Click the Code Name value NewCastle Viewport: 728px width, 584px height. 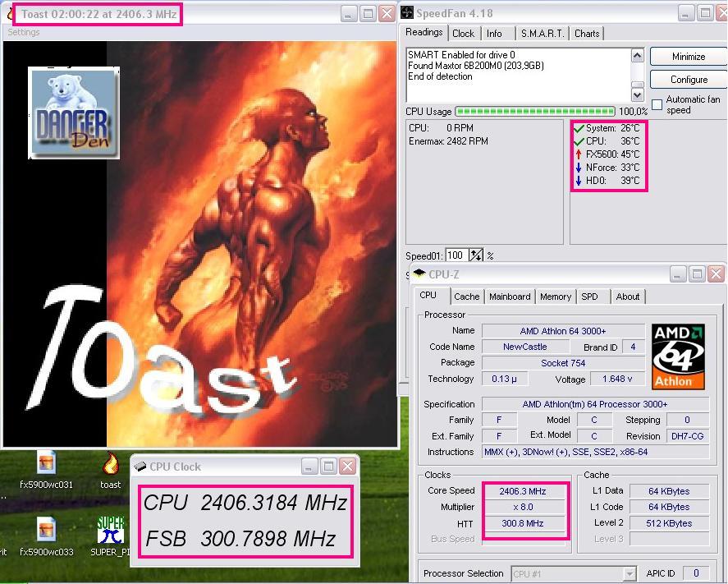(x=525, y=347)
